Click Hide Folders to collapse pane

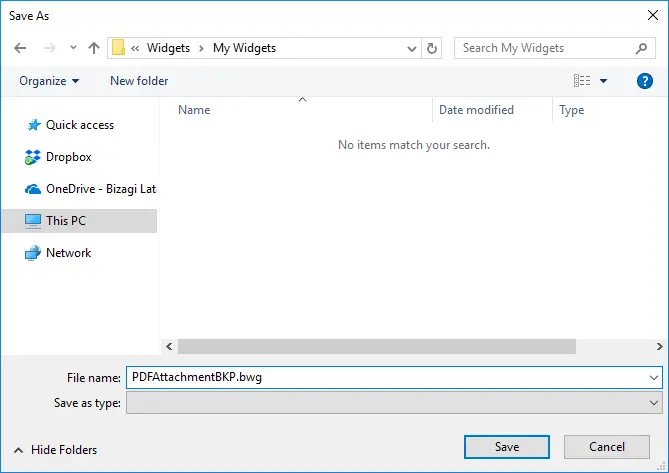(55, 450)
